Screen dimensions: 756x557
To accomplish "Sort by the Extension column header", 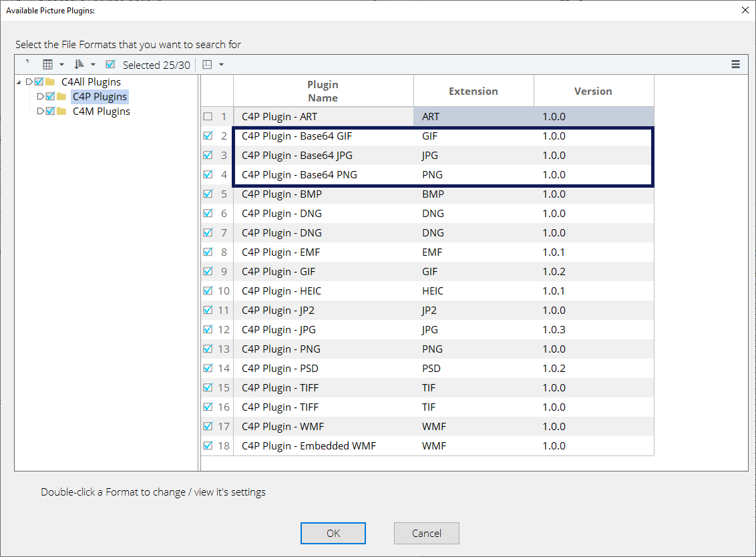I will [474, 91].
